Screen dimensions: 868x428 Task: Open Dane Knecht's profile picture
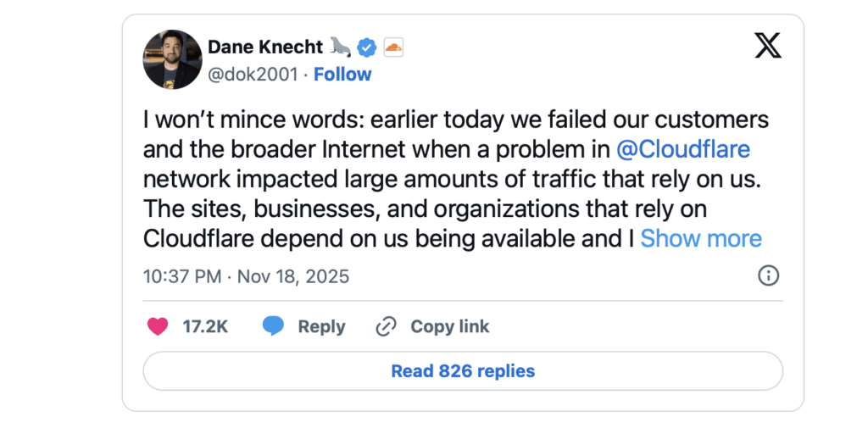[172, 59]
